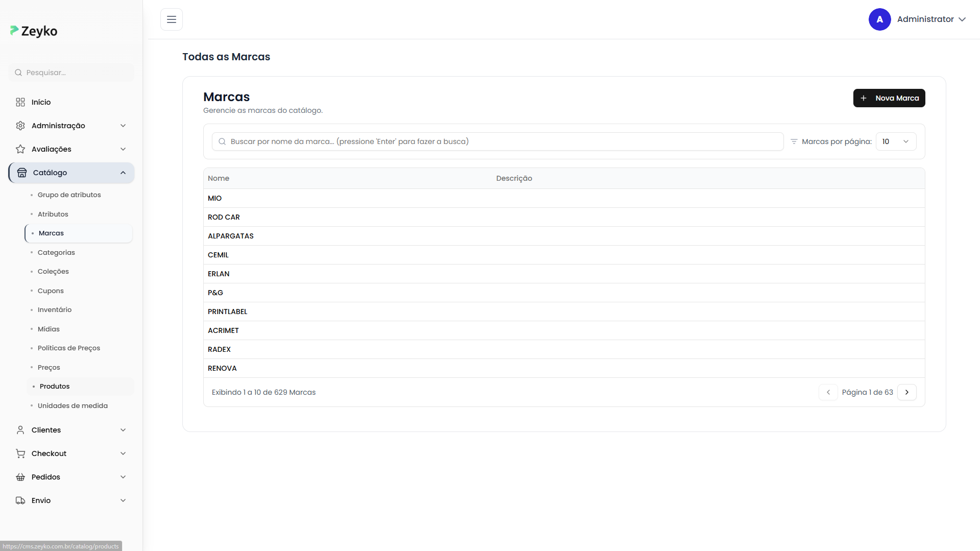Click the Checkout cart icon
Viewport: 980px width, 551px height.
click(20, 453)
